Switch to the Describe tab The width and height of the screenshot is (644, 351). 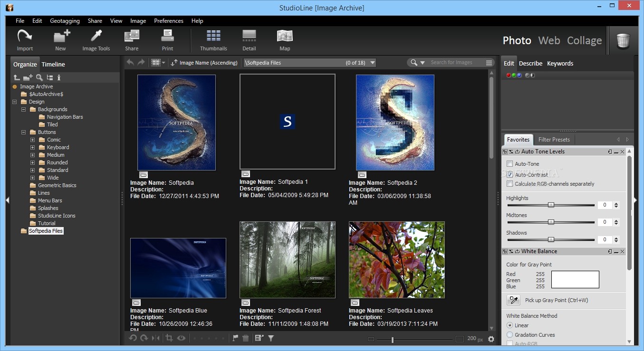coord(530,63)
